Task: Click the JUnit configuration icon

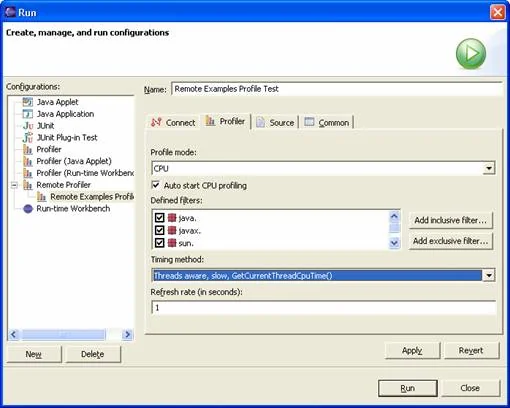Action: click(28, 126)
